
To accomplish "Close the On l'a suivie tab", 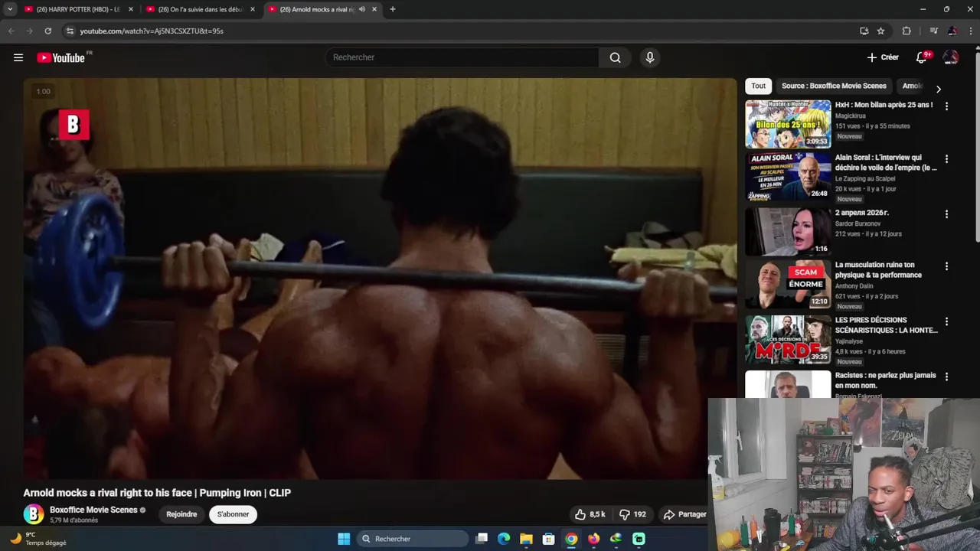I will (x=253, y=9).
